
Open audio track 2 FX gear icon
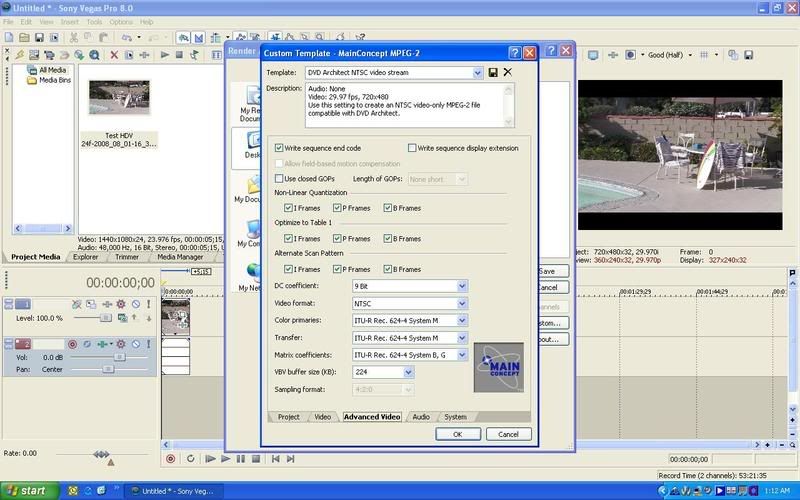(x=121, y=344)
